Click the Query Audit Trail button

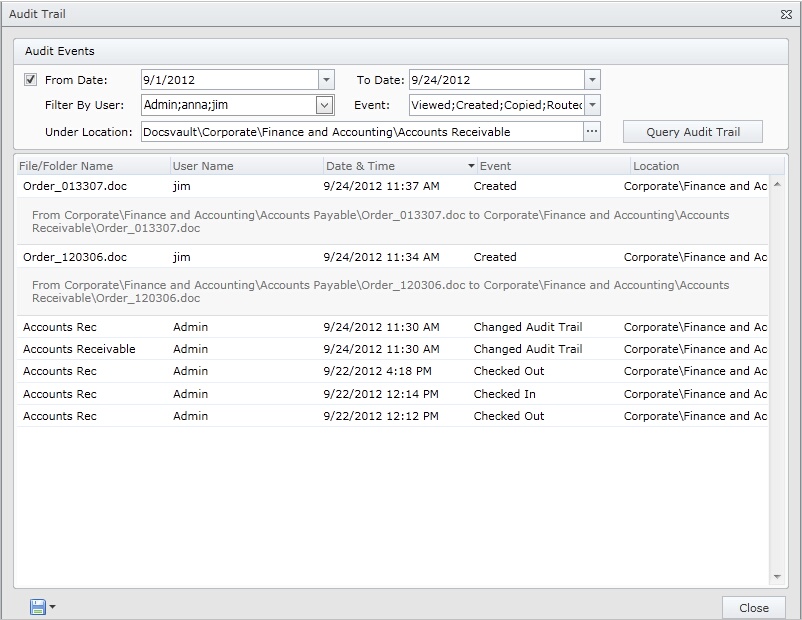click(695, 130)
